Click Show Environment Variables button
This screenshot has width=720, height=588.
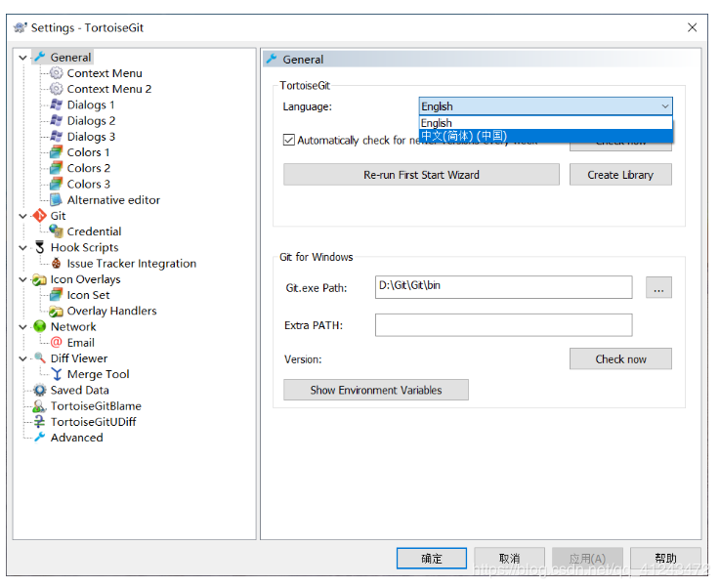tap(375, 390)
